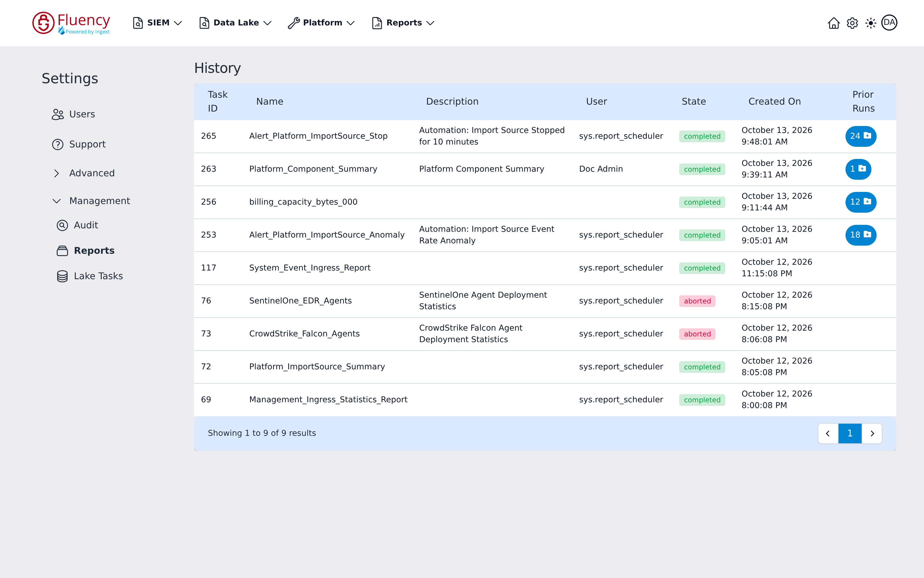Screen dimensions: 924x578
Task: Go to previous page arrow
Action: click(x=828, y=433)
